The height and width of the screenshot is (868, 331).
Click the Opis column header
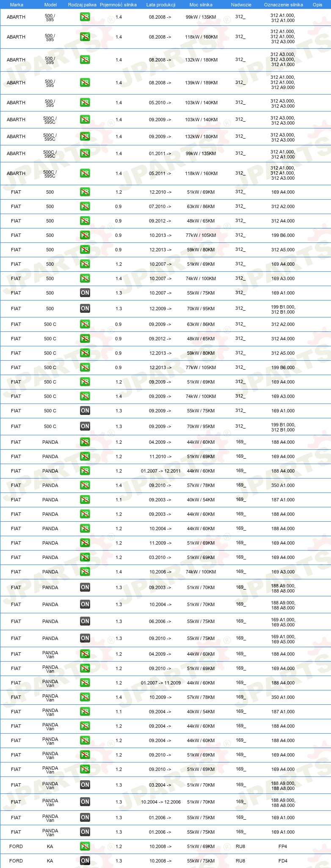[x=317, y=5]
